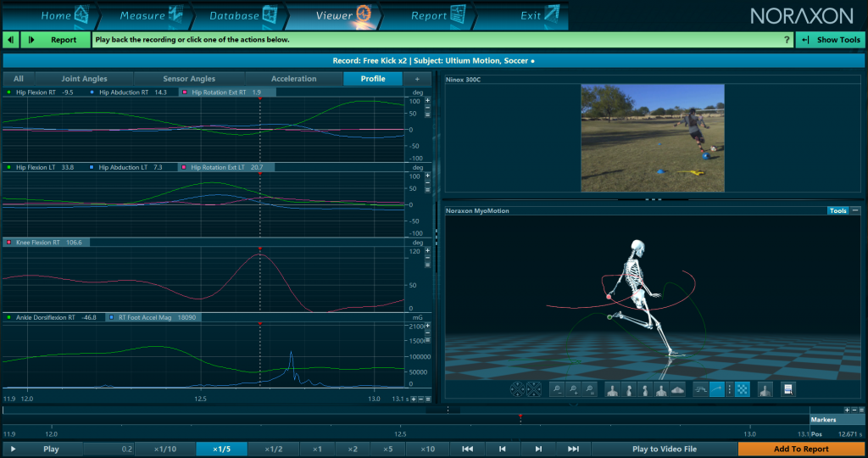Select the Acceleration chart tab
Image resolution: width=868 pixels, height=458 pixels.
pyautogui.click(x=293, y=79)
